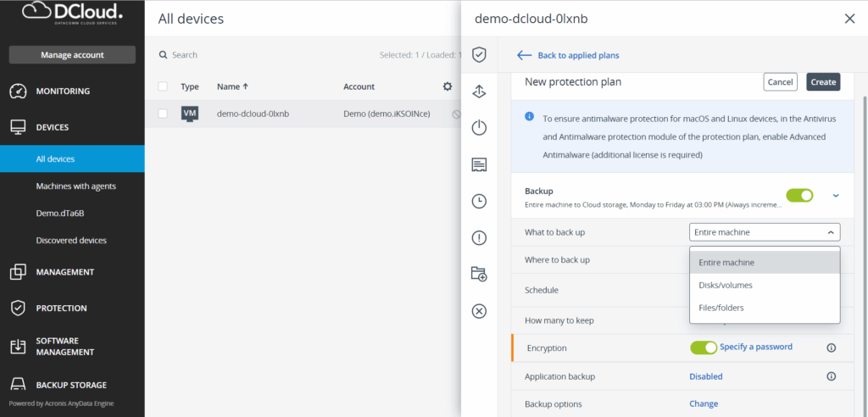868x417 pixels.
Task: Disable the Encryption toggle
Action: point(704,347)
